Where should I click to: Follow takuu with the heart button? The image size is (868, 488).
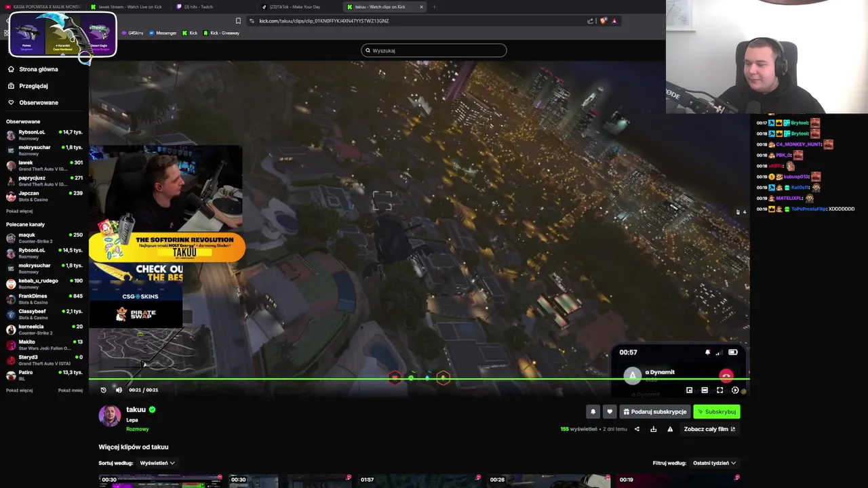[610, 411]
